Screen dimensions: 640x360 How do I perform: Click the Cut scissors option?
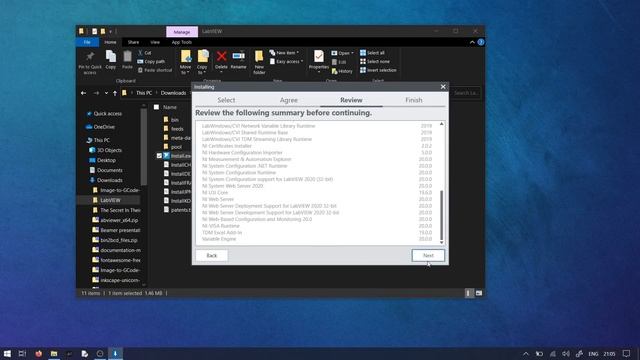click(144, 53)
